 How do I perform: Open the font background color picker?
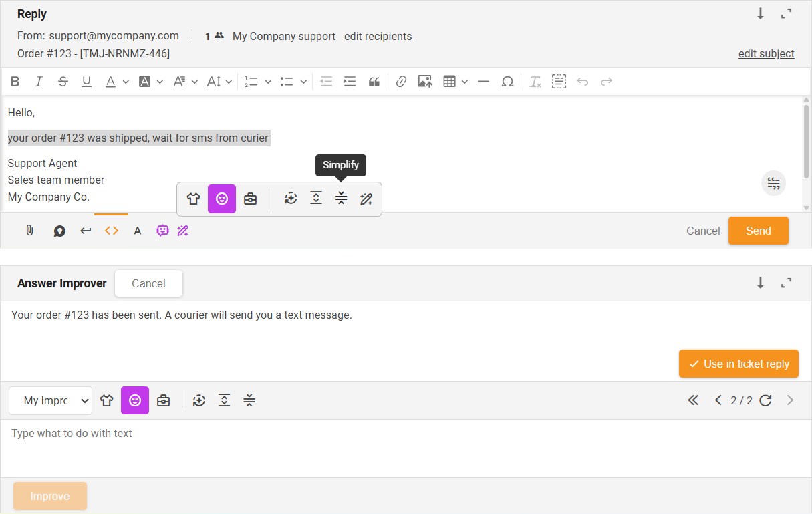pos(148,81)
